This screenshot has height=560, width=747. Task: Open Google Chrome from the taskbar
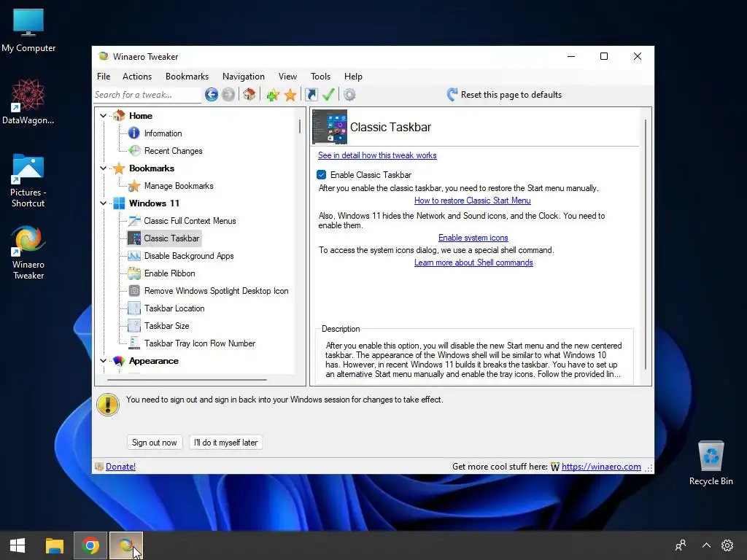(x=90, y=545)
